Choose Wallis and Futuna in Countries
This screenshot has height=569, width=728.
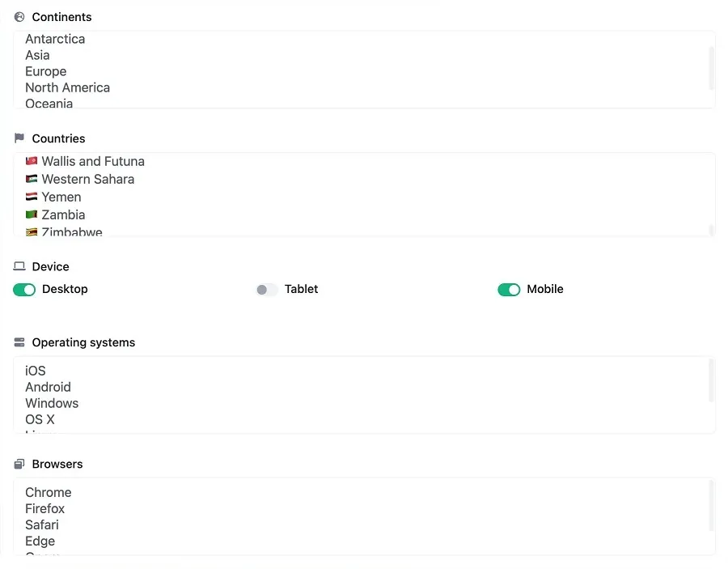click(x=93, y=161)
